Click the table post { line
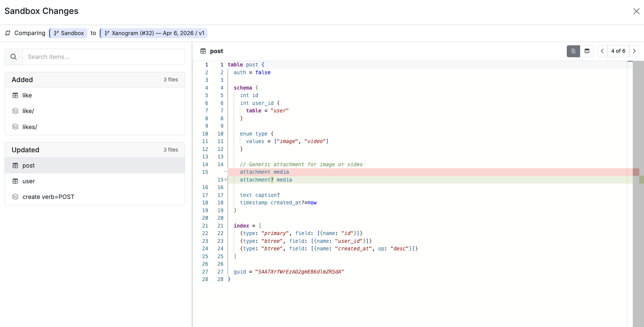The height and width of the screenshot is (327, 644). (x=246, y=65)
